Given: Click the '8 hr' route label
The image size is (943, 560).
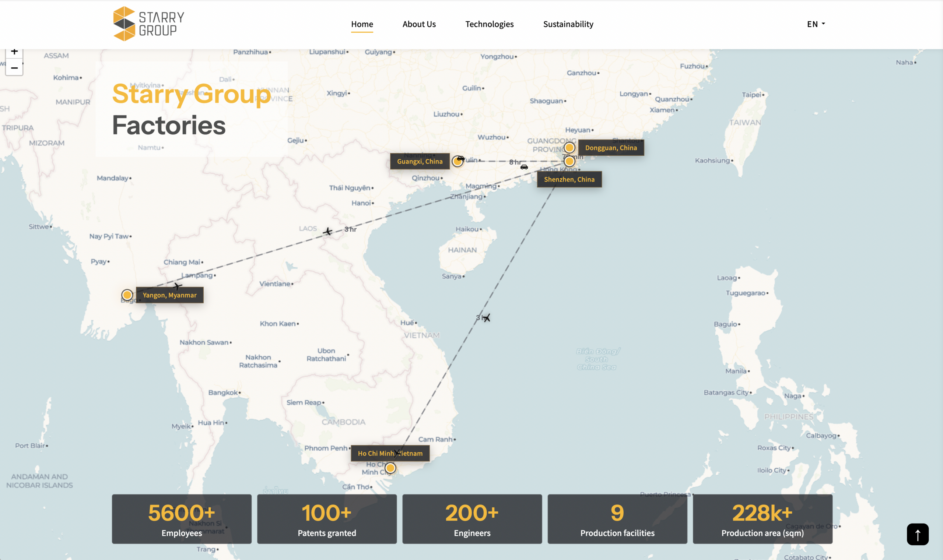Looking at the screenshot, I should point(515,162).
